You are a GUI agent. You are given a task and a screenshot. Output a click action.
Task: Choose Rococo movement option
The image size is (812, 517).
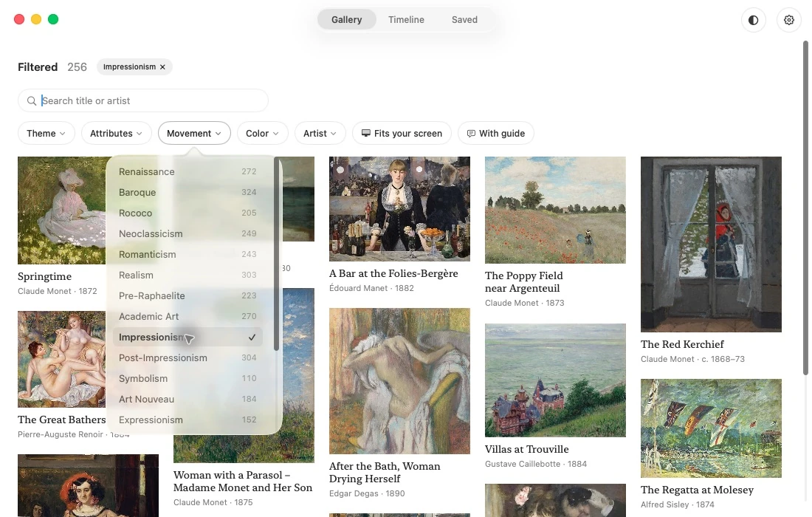tap(187, 213)
